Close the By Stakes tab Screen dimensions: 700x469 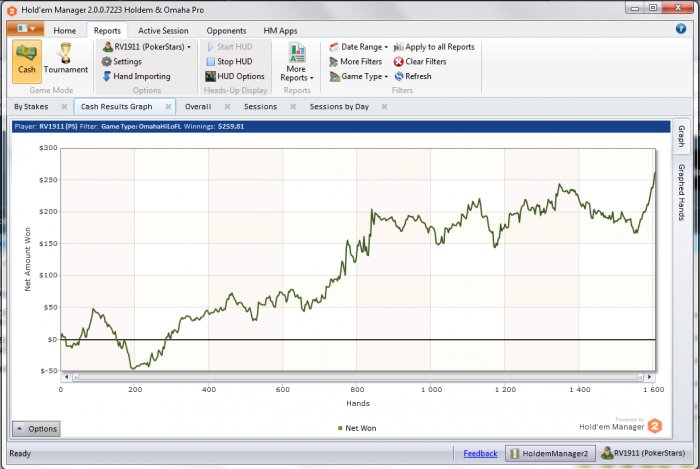coord(64,106)
